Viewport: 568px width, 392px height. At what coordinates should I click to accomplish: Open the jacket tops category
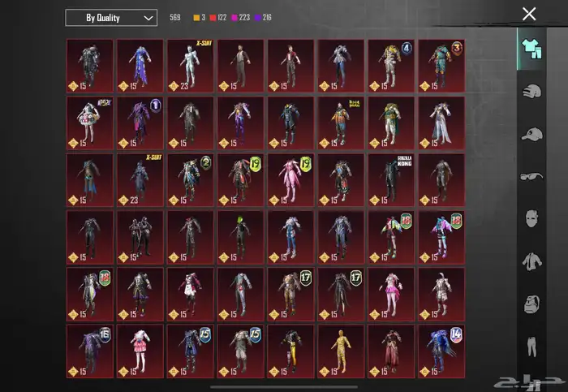click(531, 261)
